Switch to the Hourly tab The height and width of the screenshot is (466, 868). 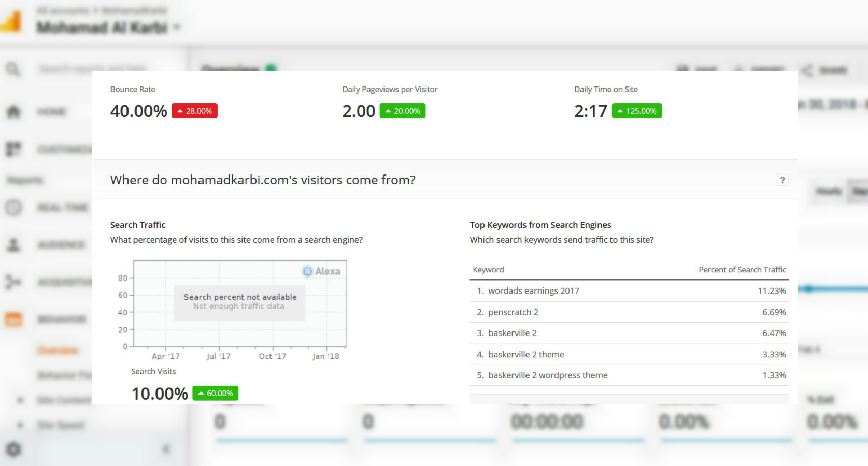[x=829, y=191]
